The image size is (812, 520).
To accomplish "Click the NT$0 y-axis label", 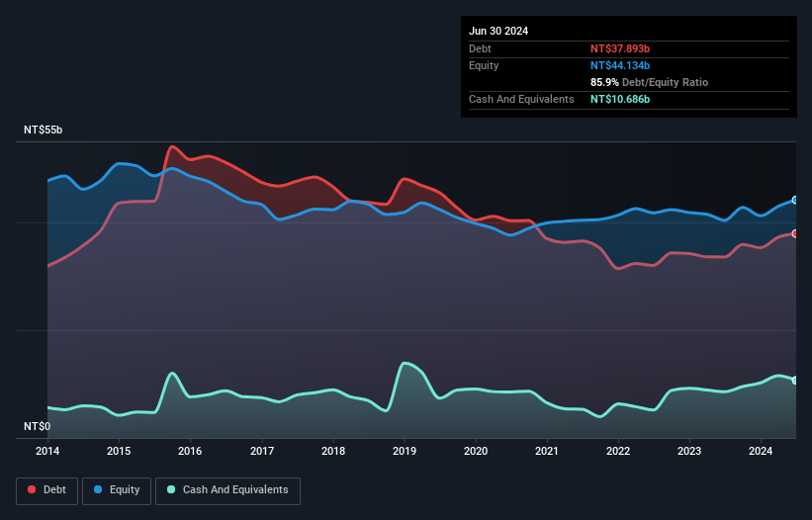I will coord(38,426).
